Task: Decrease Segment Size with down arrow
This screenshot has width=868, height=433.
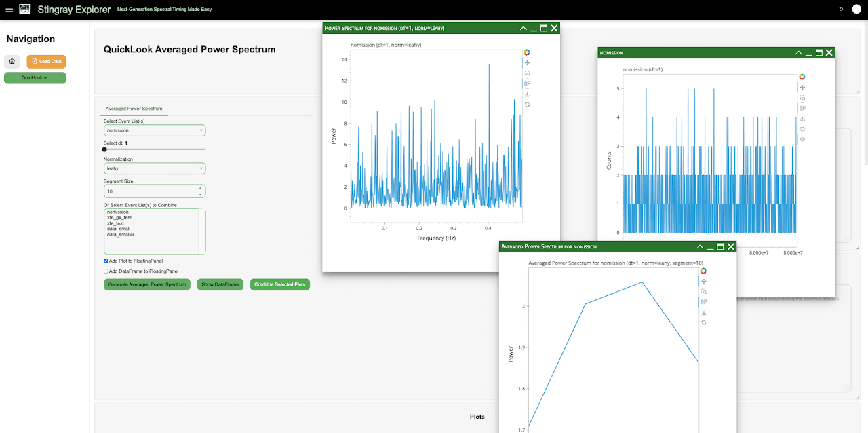Action: [200, 194]
